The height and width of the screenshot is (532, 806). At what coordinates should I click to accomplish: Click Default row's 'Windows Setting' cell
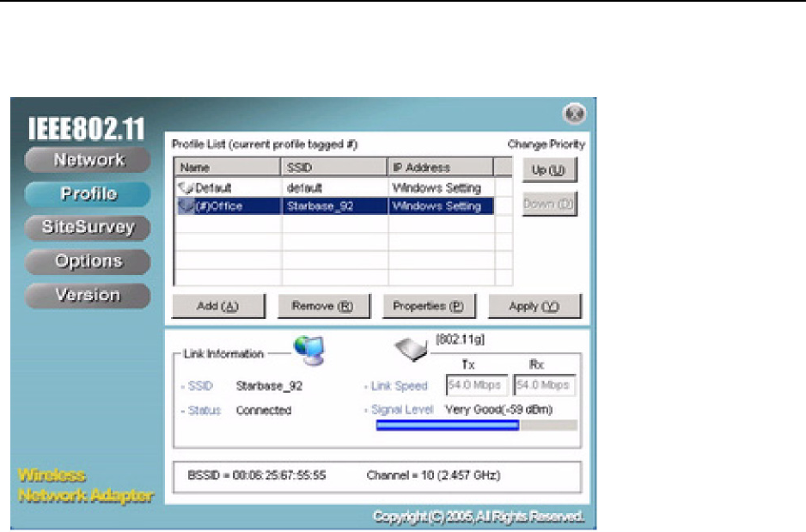437,188
